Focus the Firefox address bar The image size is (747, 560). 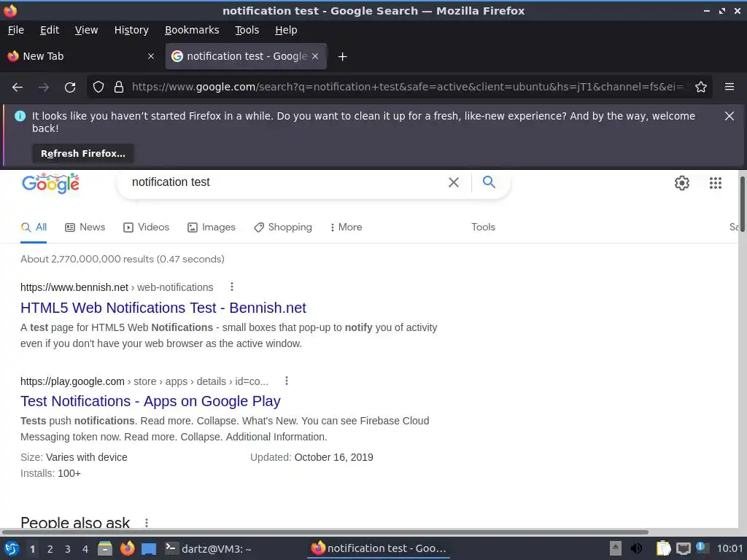click(x=407, y=87)
